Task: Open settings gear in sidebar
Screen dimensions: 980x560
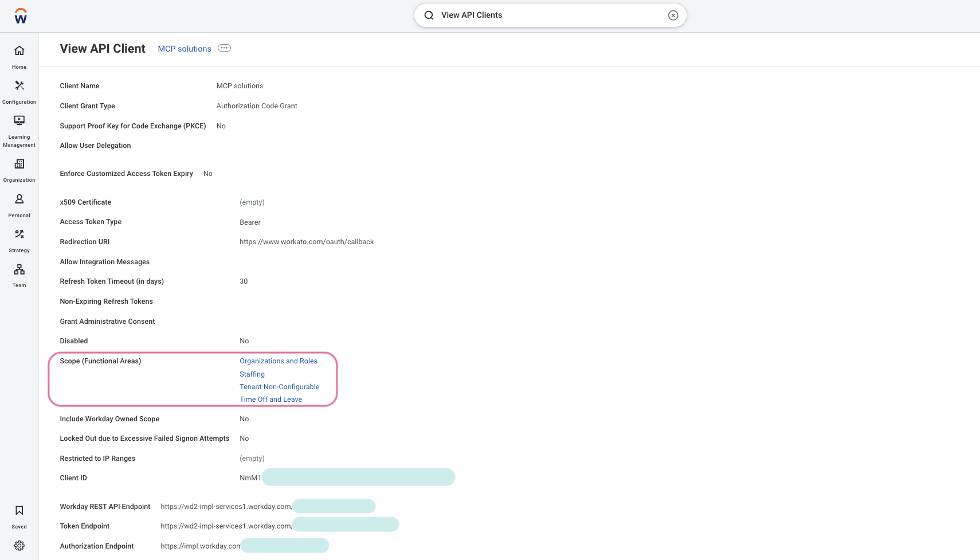Action: tap(19, 546)
